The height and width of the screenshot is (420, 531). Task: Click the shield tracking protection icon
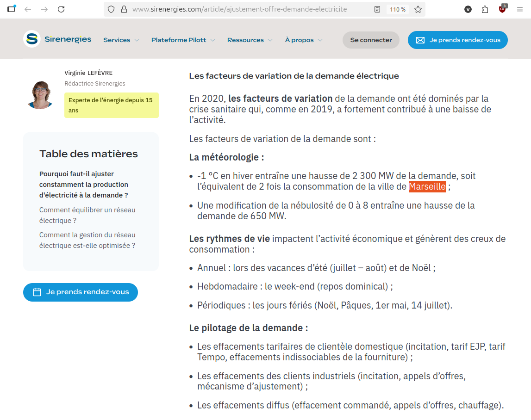tap(111, 9)
